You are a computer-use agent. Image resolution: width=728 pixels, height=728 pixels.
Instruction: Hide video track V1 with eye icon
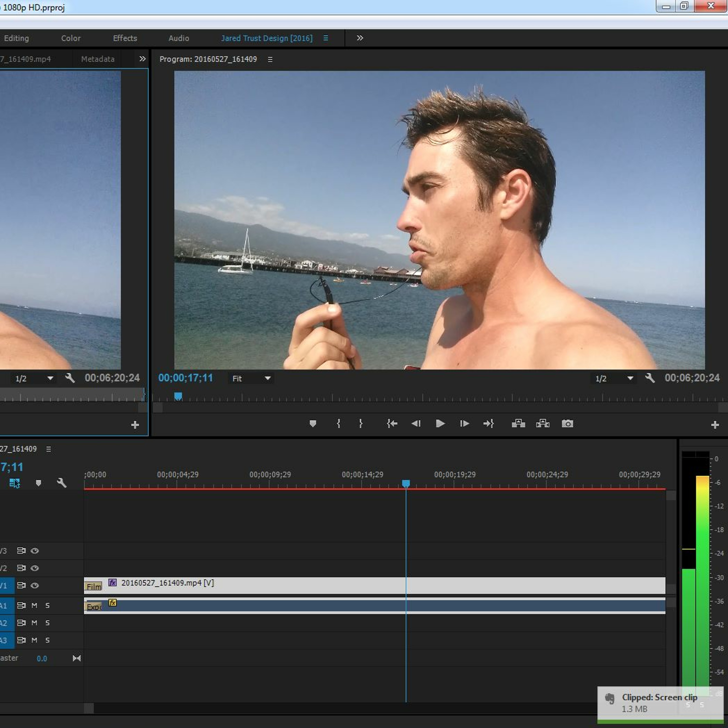35,585
